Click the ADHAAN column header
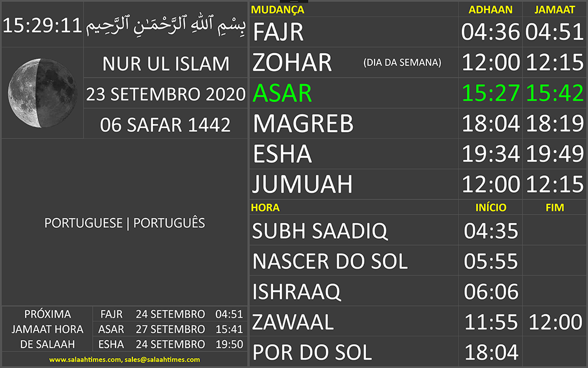588x368 pixels. 490,10
